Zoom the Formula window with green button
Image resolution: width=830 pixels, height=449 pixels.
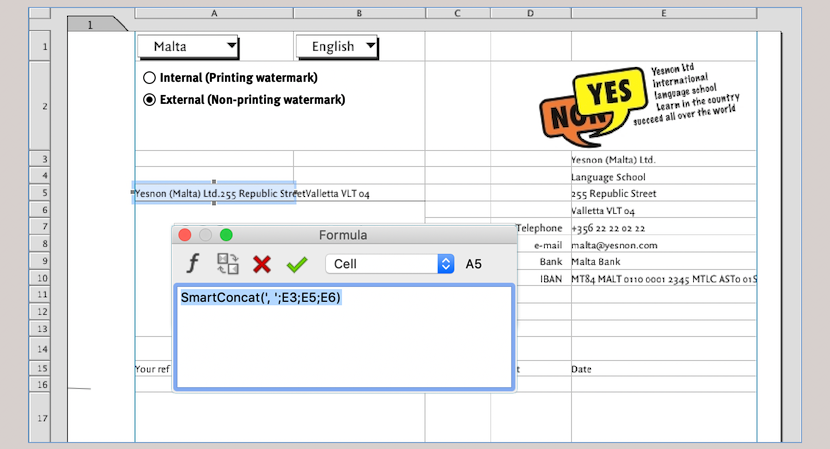pyautogui.click(x=226, y=235)
